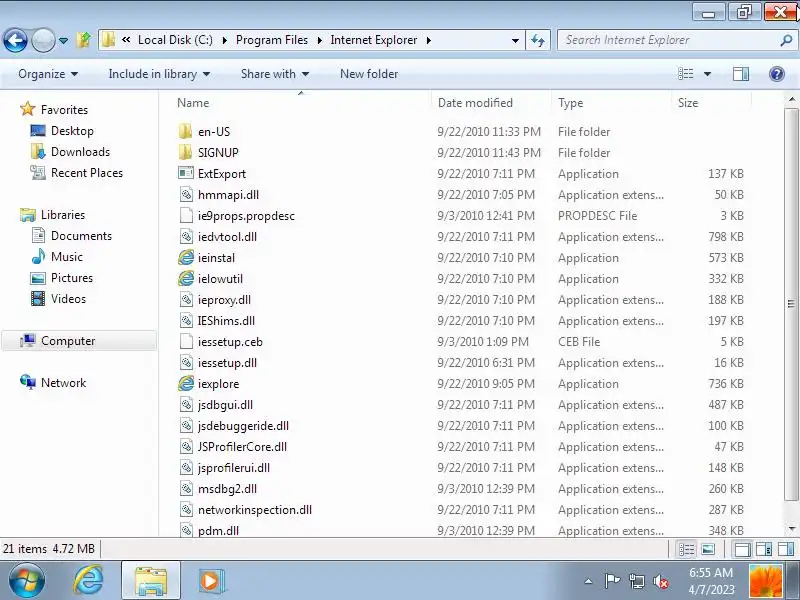Screen dimensions: 800x600
Task: Select the iessetup.ceb file icon
Action: [186, 341]
